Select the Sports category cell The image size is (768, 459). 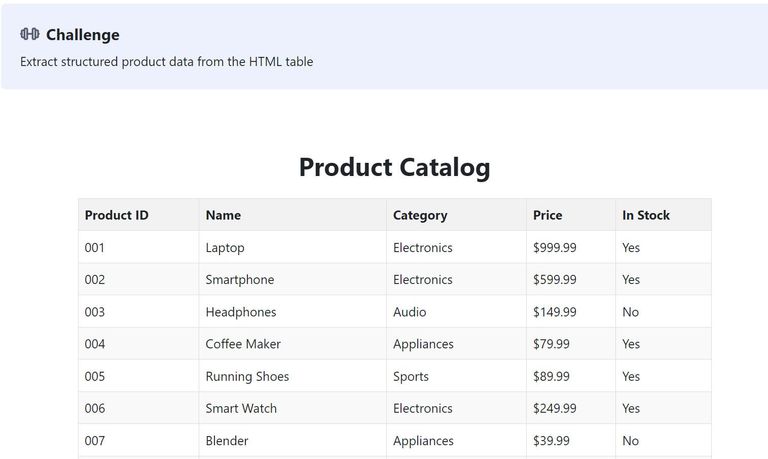(410, 376)
